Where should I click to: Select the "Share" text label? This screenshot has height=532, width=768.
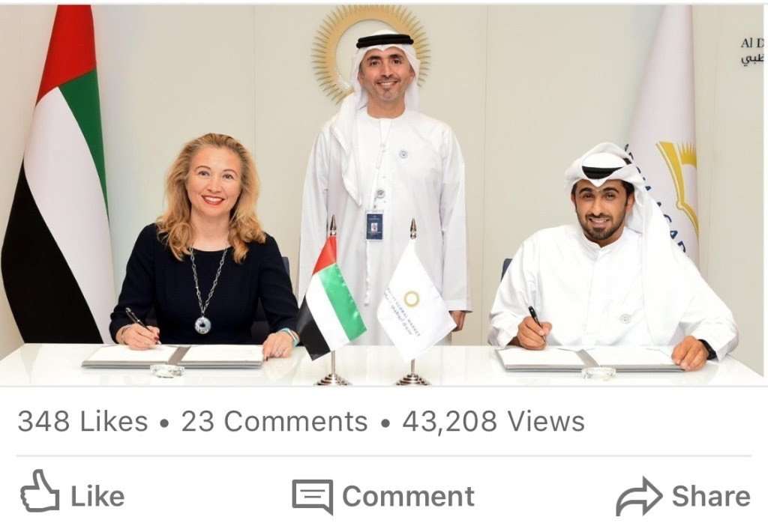711,496
